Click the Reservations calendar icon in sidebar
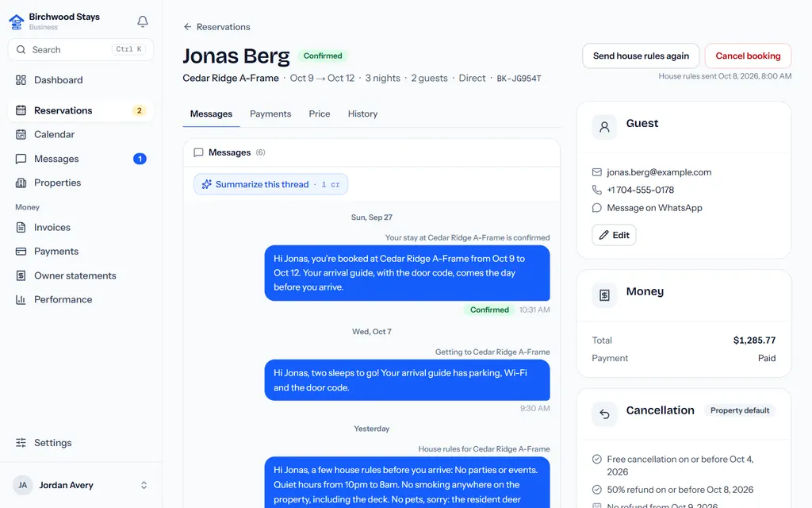This screenshot has height=508, width=812. pos(21,110)
